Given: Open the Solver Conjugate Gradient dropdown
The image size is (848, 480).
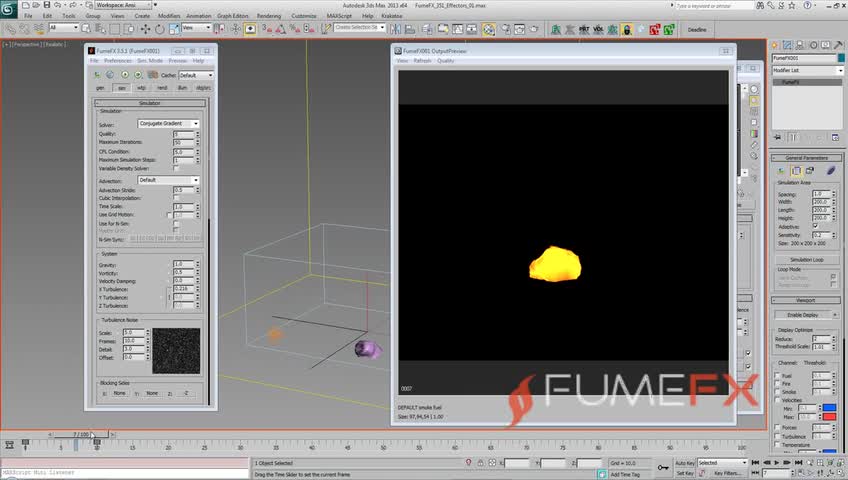Looking at the screenshot, I should coord(168,124).
